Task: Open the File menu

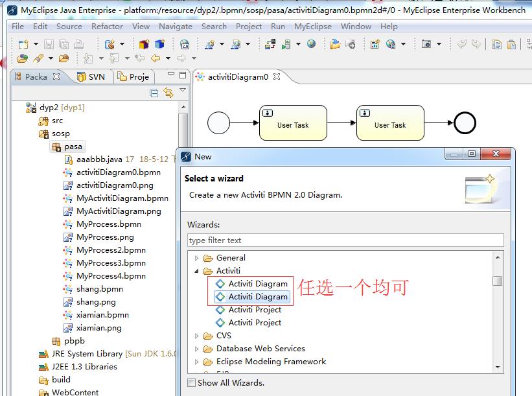Action: point(17,26)
